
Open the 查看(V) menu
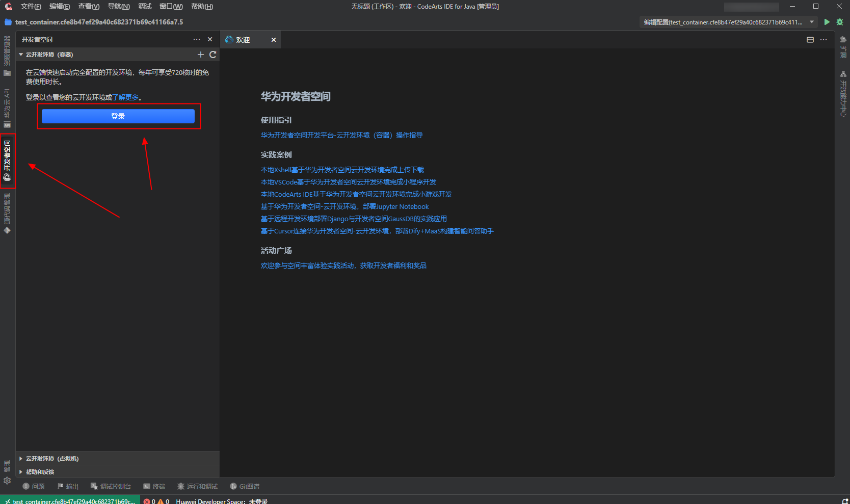[x=89, y=6]
